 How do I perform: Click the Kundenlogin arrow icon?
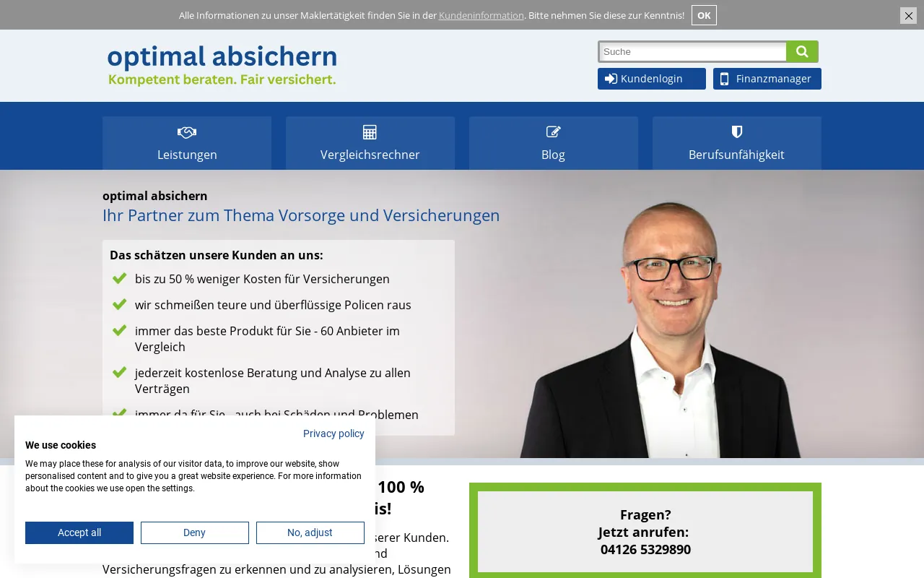click(611, 79)
